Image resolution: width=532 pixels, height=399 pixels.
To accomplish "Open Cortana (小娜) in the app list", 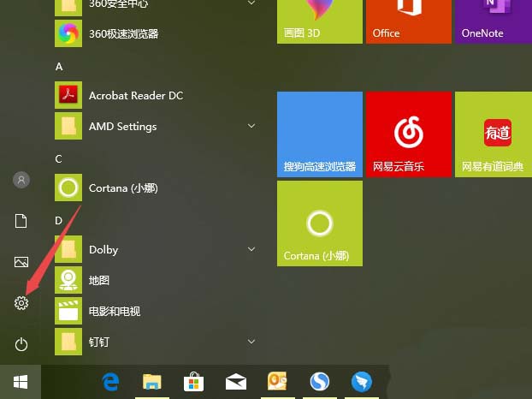I will (x=155, y=188).
